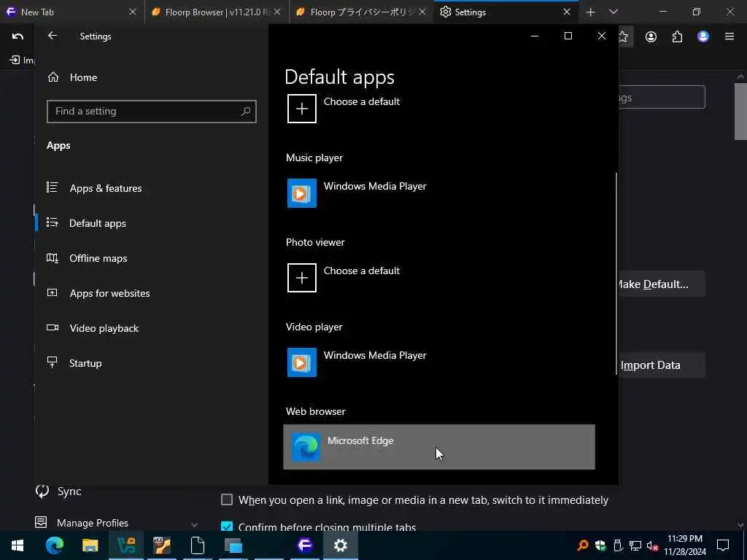Open the list all tabs dropdown
Screen dimensions: 747x560
click(613, 12)
